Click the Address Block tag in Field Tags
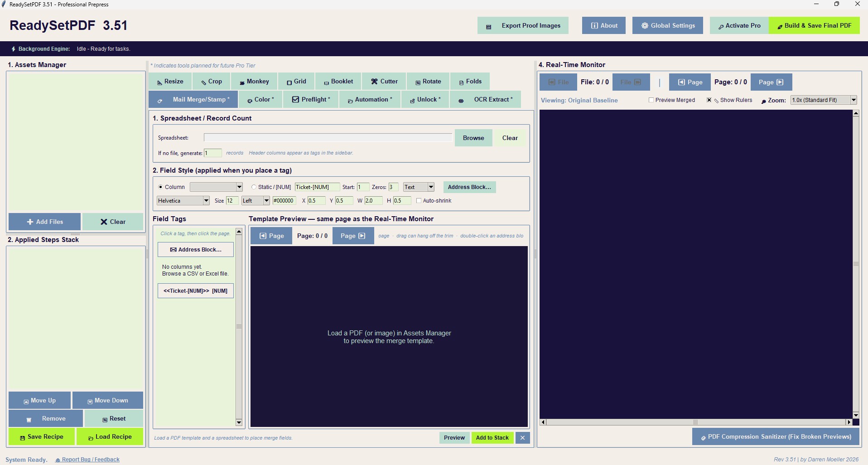868x465 pixels. [x=196, y=250]
